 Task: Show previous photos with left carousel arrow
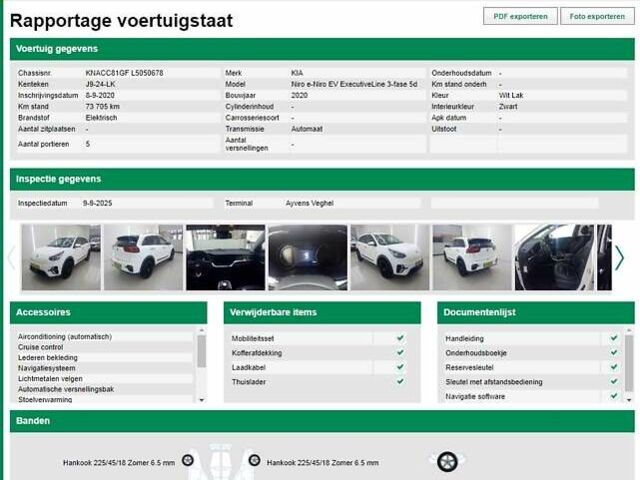pyautogui.click(x=11, y=257)
